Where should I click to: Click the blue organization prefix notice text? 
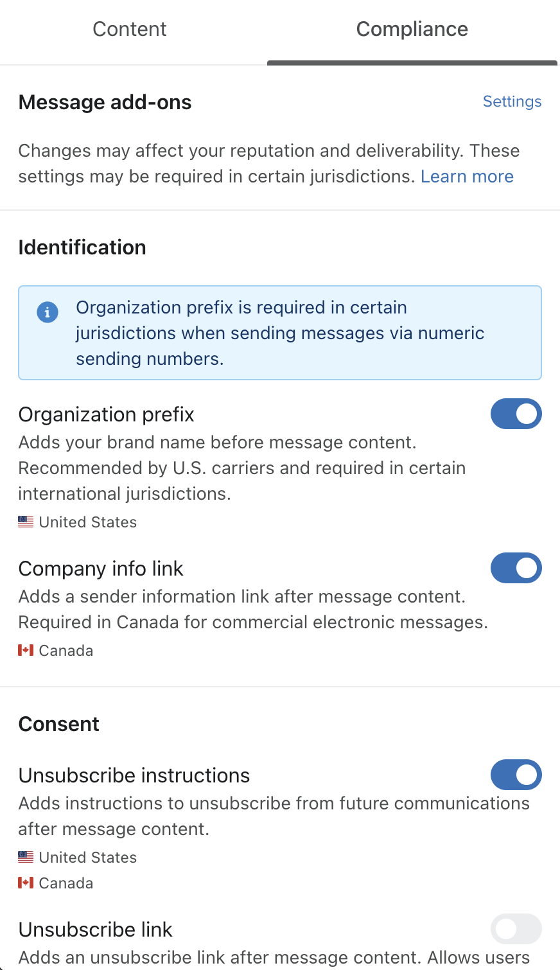280,333
